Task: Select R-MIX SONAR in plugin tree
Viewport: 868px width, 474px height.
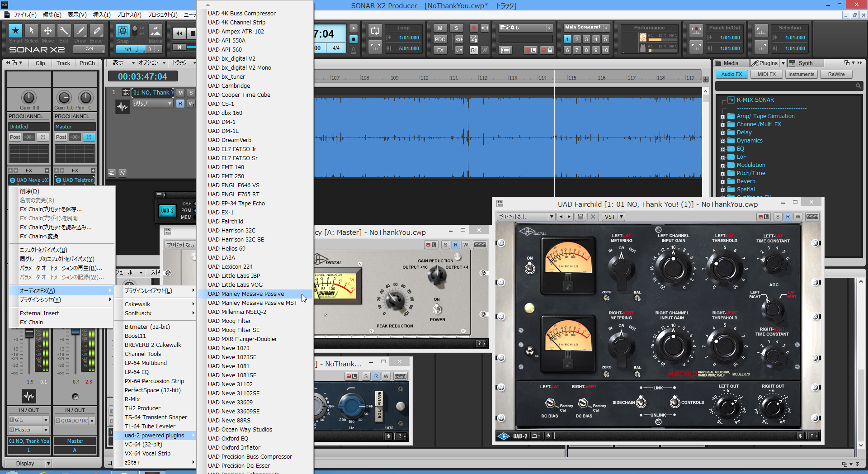Action: (x=755, y=100)
